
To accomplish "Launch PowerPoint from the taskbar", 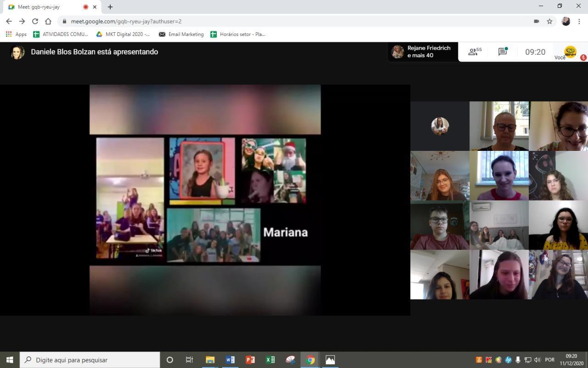I will point(250,360).
